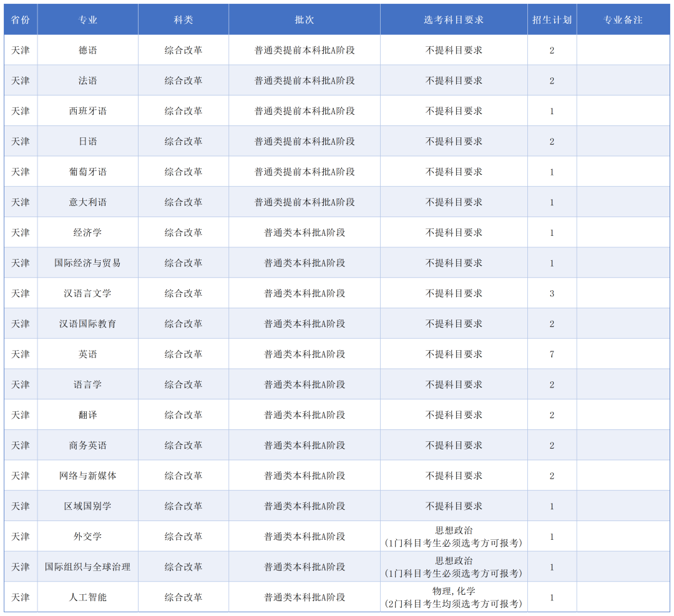
Task: Click 天津 in 国际经济与贸易 row
Action: point(21,263)
